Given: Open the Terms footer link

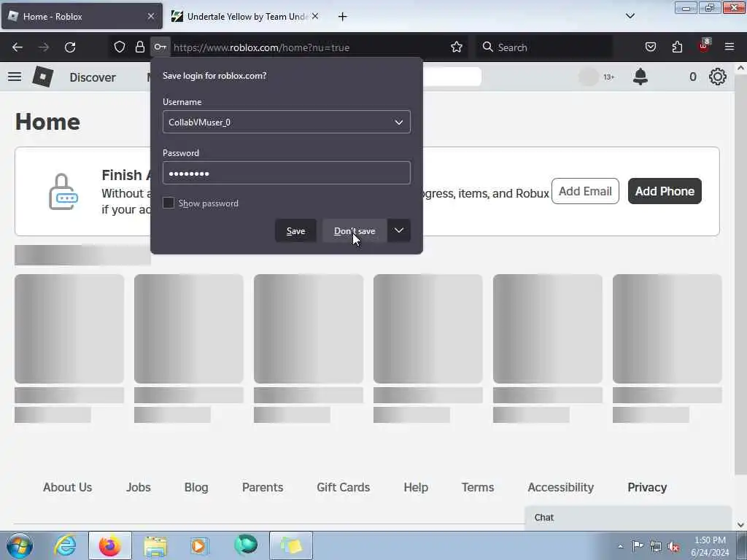Looking at the screenshot, I should pyautogui.click(x=478, y=487).
